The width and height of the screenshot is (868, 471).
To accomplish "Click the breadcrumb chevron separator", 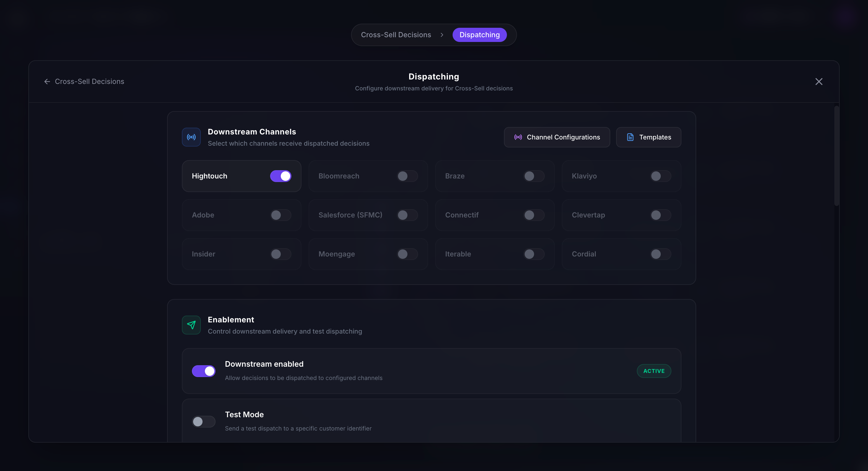I will [x=442, y=35].
